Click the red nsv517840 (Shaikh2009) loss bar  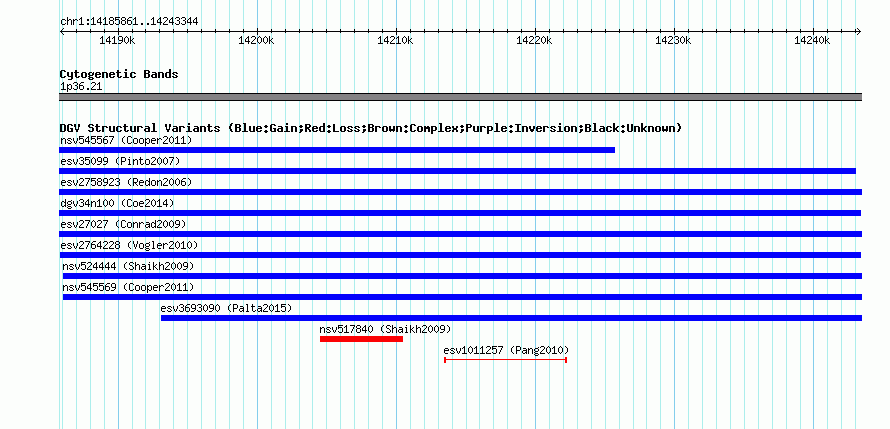[362, 339]
